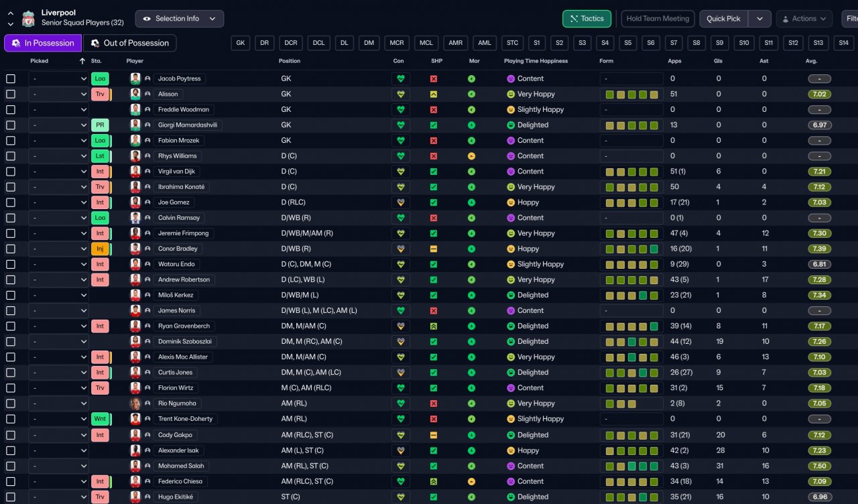The height and width of the screenshot is (504, 858).
Task: Open the Picked dropdown for Freddie Woodman
Action: tap(58, 110)
